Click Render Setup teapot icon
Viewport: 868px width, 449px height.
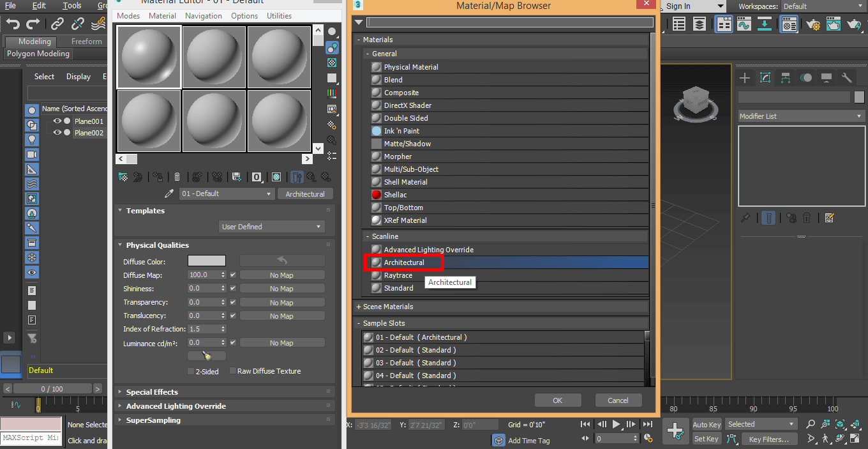813,24
